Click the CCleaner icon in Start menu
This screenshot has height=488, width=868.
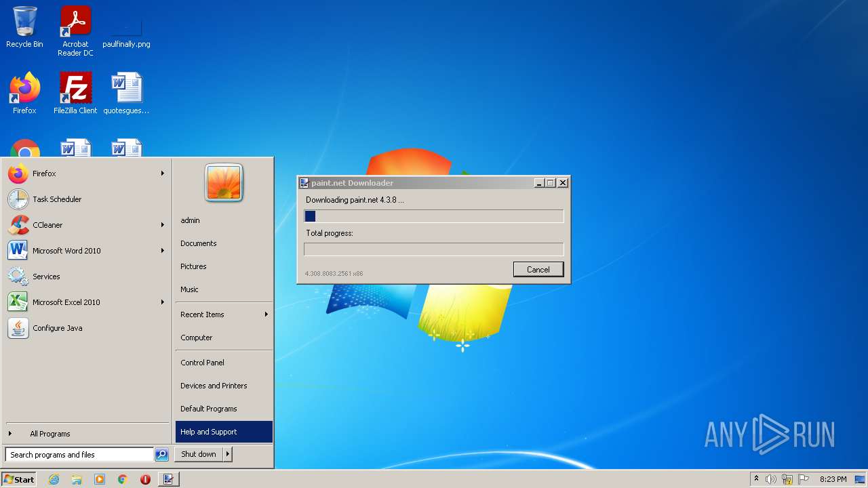(x=18, y=225)
